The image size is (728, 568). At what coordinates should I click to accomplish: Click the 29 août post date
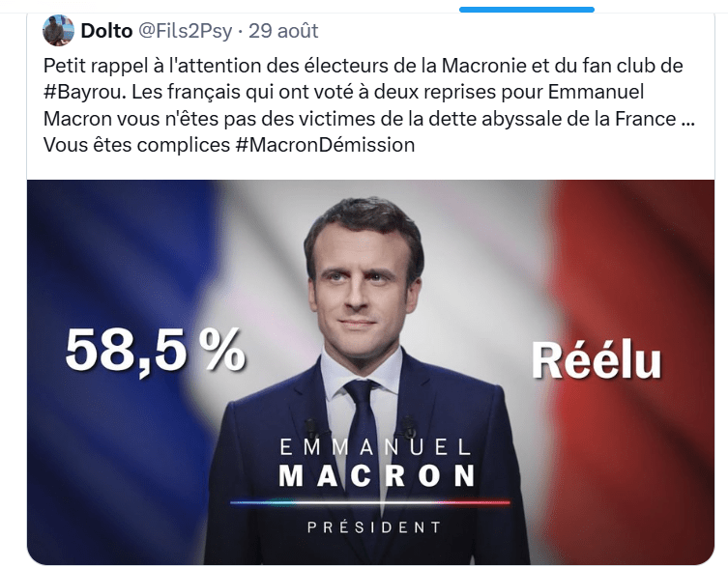coord(283,30)
